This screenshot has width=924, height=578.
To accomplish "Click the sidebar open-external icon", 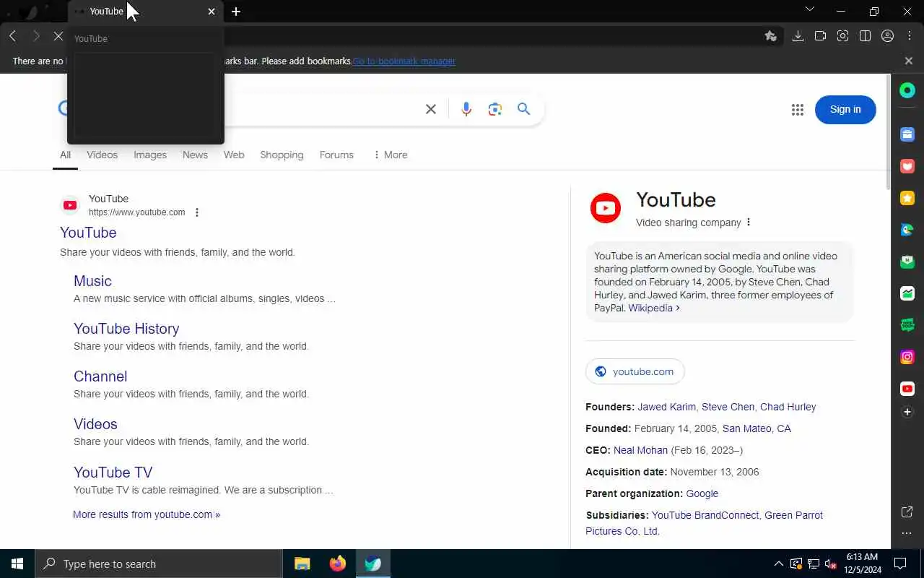I will pos(907,512).
